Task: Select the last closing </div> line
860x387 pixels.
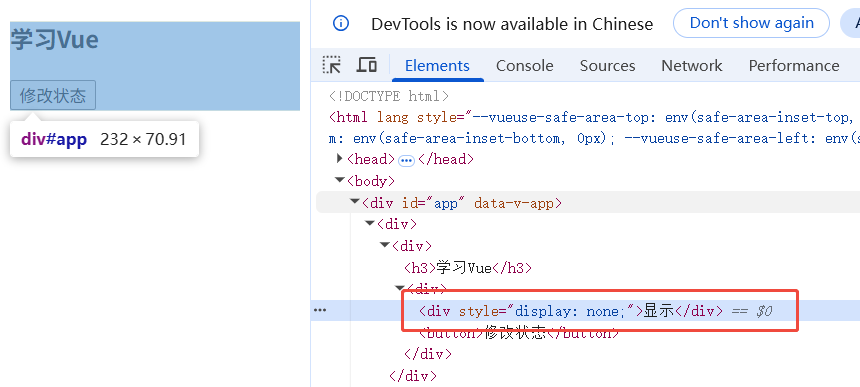Action: 412,375
